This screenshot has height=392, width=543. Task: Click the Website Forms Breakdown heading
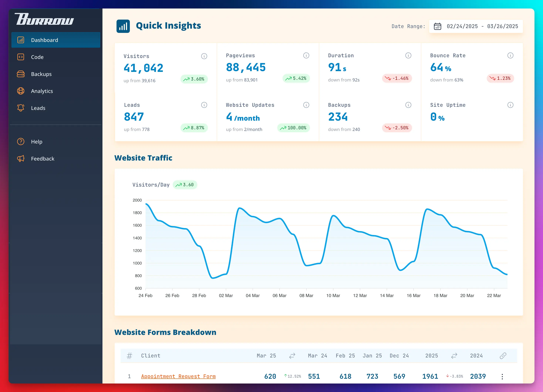165,332
